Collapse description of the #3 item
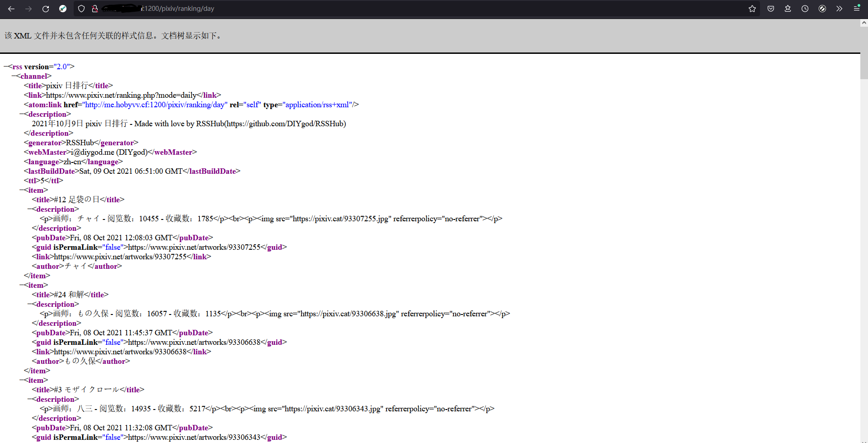The width and height of the screenshot is (868, 443). pyautogui.click(x=30, y=399)
